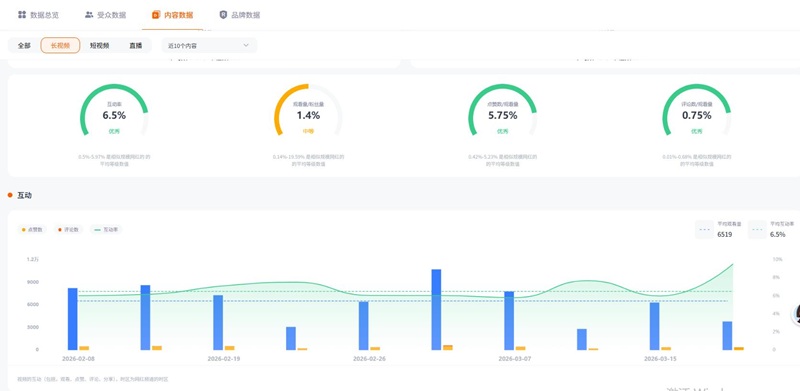Click the 数据总览 grid icon
The width and height of the screenshot is (800, 391).
[x=22, y=15]
